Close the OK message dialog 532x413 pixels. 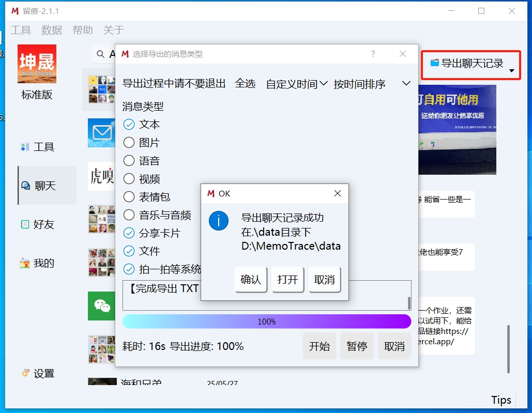pyautogui.click(x=337, y=193)
